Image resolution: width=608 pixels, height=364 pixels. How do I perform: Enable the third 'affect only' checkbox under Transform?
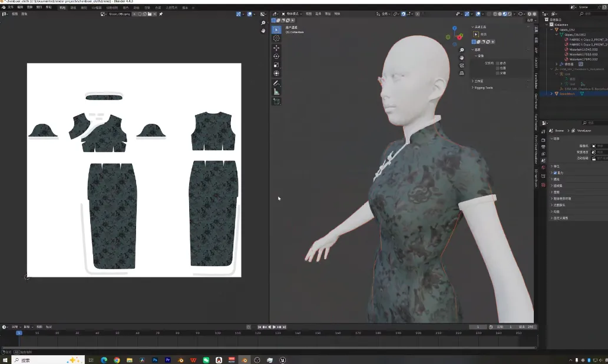click(498, 73)
